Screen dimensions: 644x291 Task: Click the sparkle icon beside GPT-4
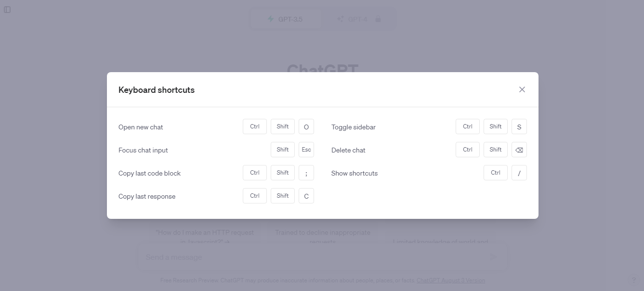coord(340,19)
